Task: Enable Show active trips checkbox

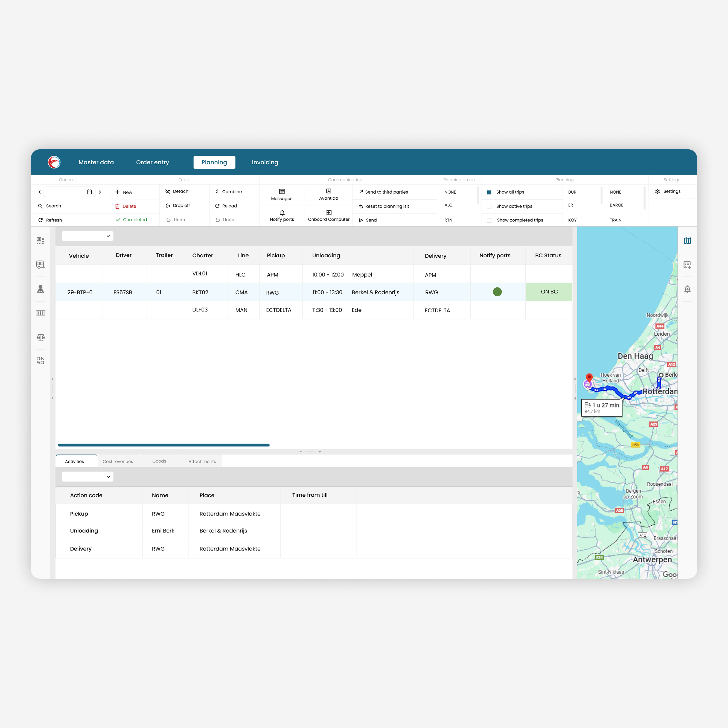Action: coord(489,206)
